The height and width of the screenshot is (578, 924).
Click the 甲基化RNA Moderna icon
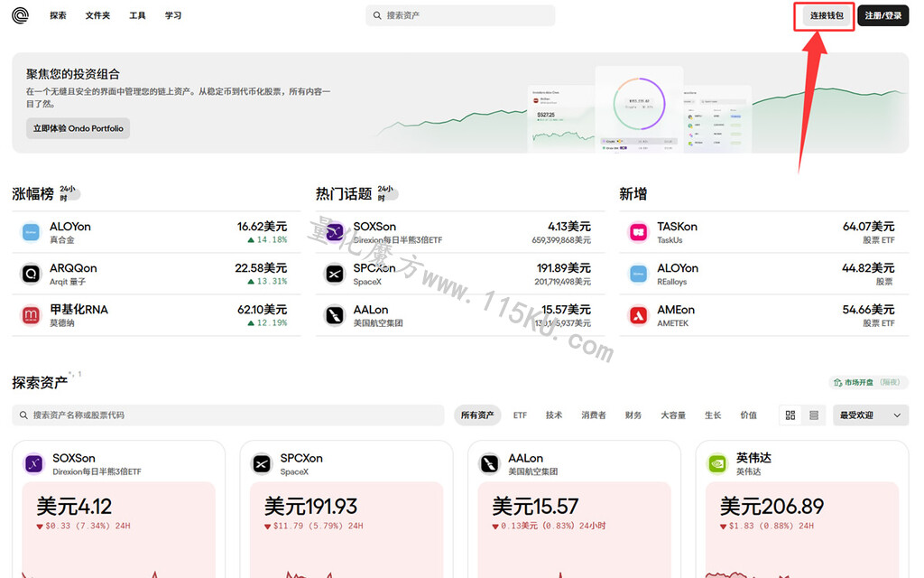pos(31,315)
